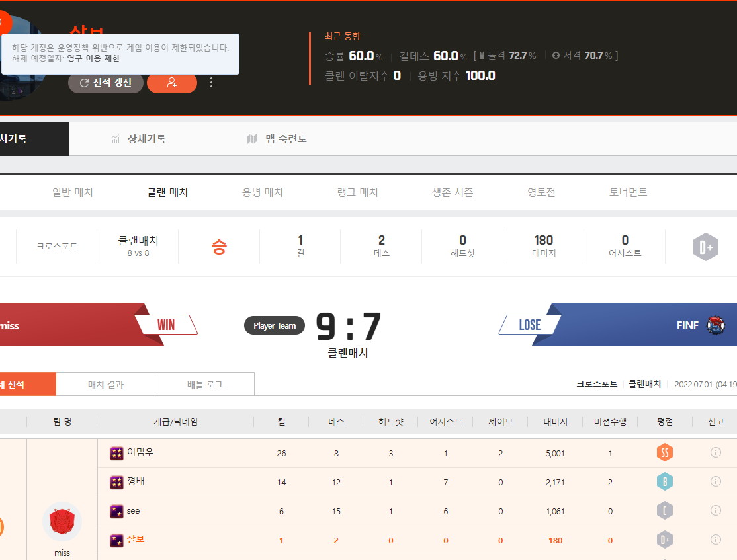Screen dimensions: 737x560
Task: Open the 크로스포트 map link
Action: point(57,246)
